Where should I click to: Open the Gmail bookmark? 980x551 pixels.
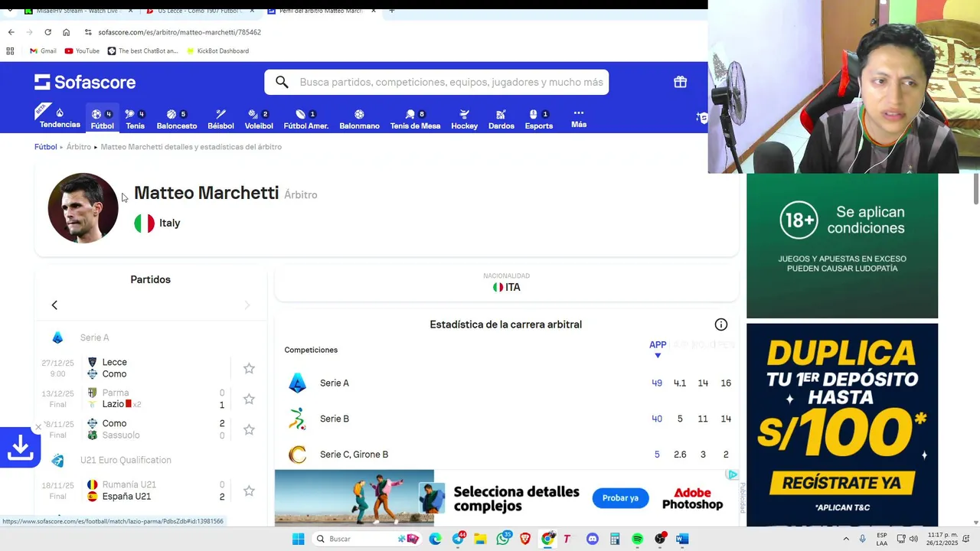click(x=43, y=51)
